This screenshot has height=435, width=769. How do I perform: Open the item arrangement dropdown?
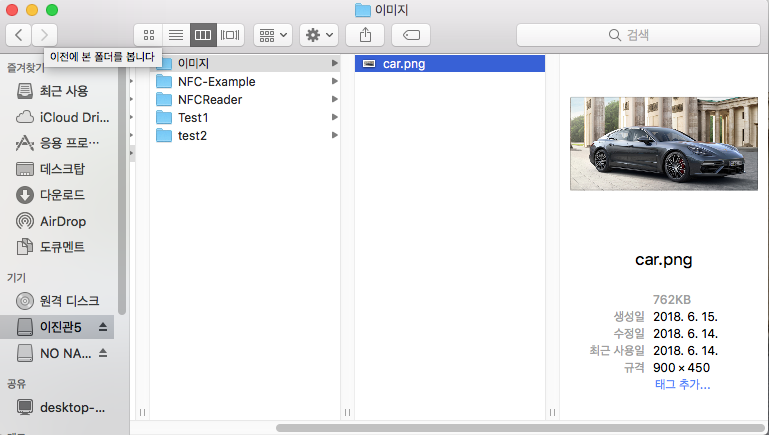273,35
